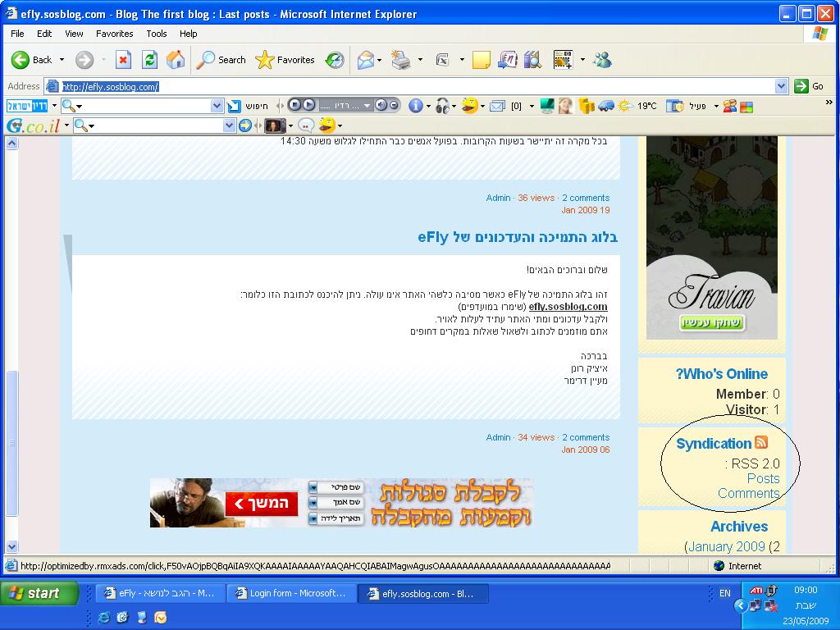This screenshot has width=840, height=630.
Task: Click the Forward arrow toolbar button
Action: pyautogui.click(x=84, y=59)
